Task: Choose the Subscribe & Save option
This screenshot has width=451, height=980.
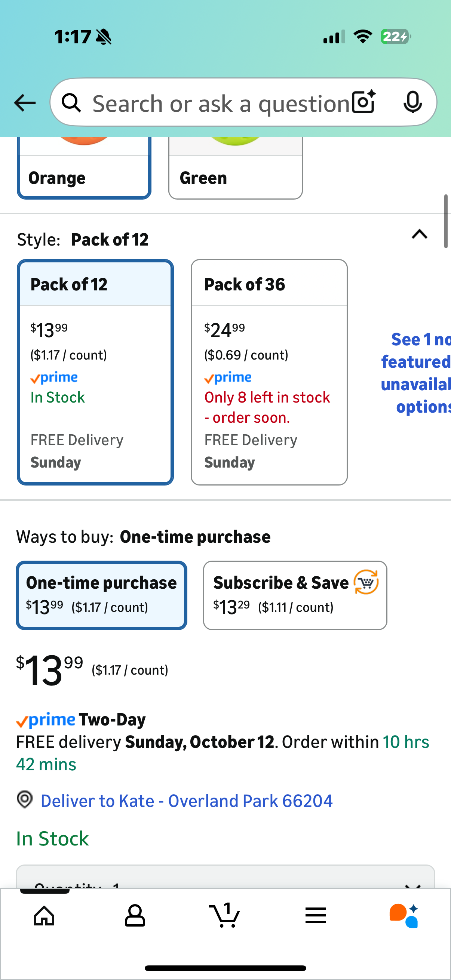Action: pyautogui.click(x=295, y=595)
